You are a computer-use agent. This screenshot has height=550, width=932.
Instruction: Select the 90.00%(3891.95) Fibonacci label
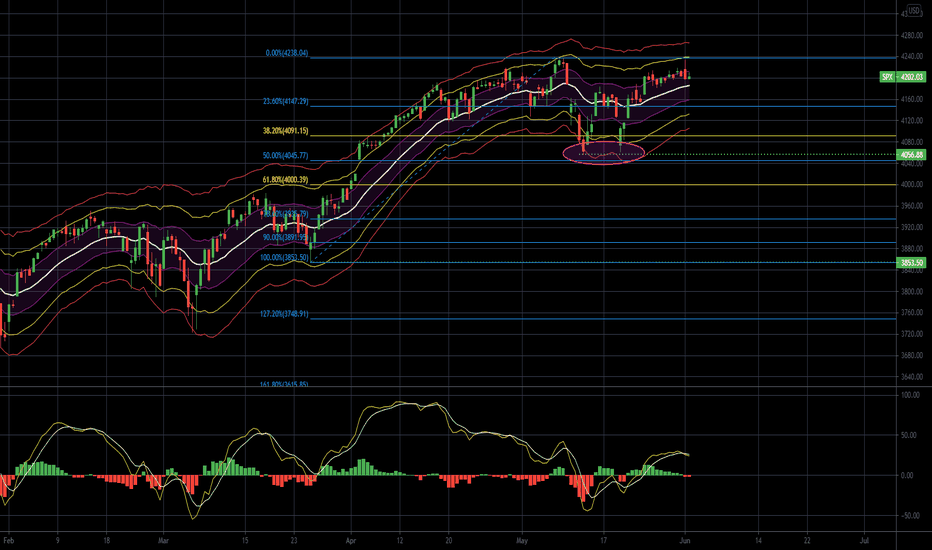point(286,237)
